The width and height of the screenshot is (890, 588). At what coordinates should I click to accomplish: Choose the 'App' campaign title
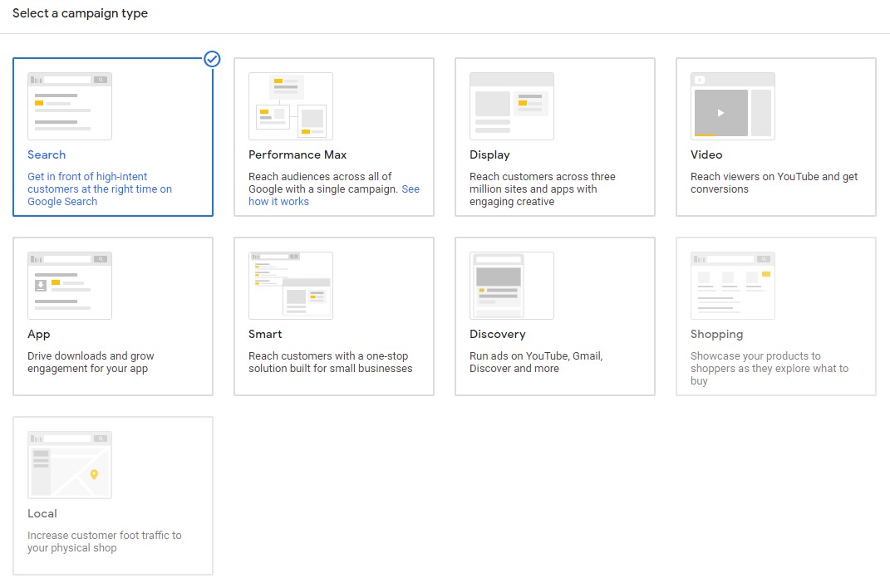tap(38, 335)
